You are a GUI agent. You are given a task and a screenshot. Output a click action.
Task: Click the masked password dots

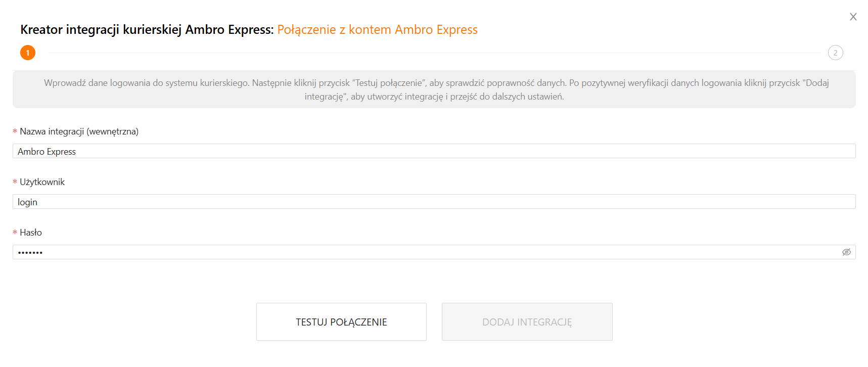[30, 252]
